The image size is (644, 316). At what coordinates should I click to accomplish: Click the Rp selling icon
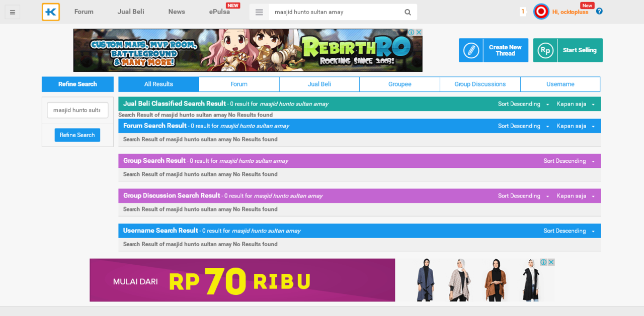coord(545,50)
